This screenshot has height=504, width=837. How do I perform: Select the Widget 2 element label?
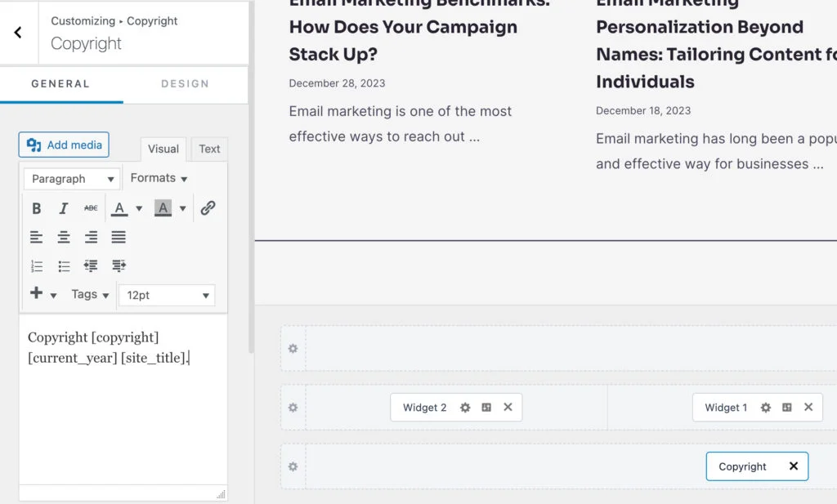(x=424, y=408)
